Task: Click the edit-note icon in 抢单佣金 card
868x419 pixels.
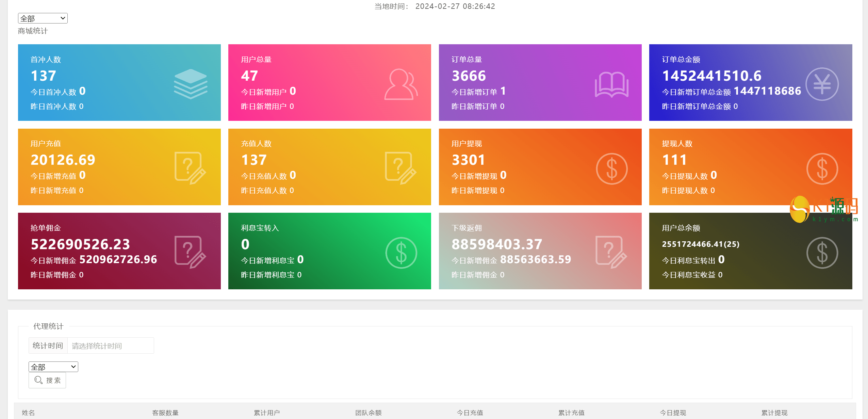Action: click(190, 252)
